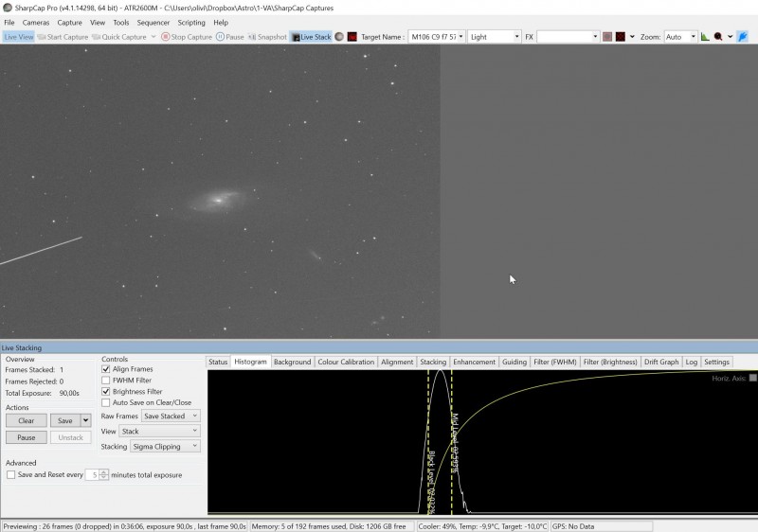This screenshot has height=532, width=758.
Task: Click the Stop Capture button
Action: 187,37
